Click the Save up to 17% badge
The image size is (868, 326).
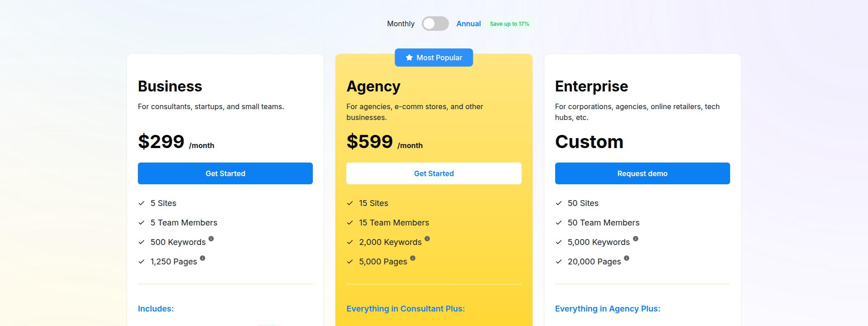tap(509, 24)
